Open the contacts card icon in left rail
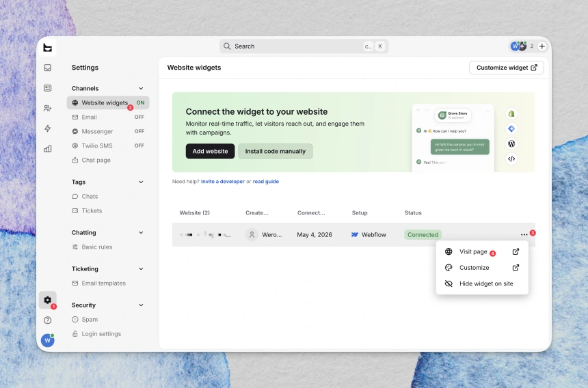The height and width of the screenshot is (388, 588). click(48, 88)
